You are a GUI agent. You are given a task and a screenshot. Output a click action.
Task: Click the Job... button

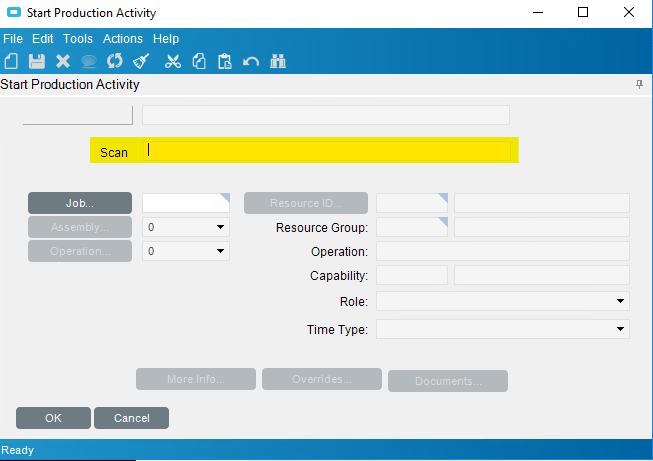click(x=80, y=203)
